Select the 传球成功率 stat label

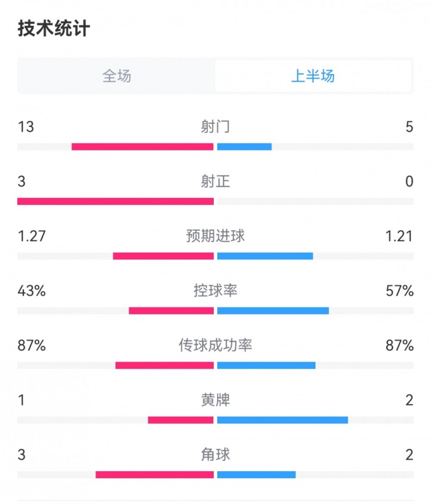click(x=215, y=346)
